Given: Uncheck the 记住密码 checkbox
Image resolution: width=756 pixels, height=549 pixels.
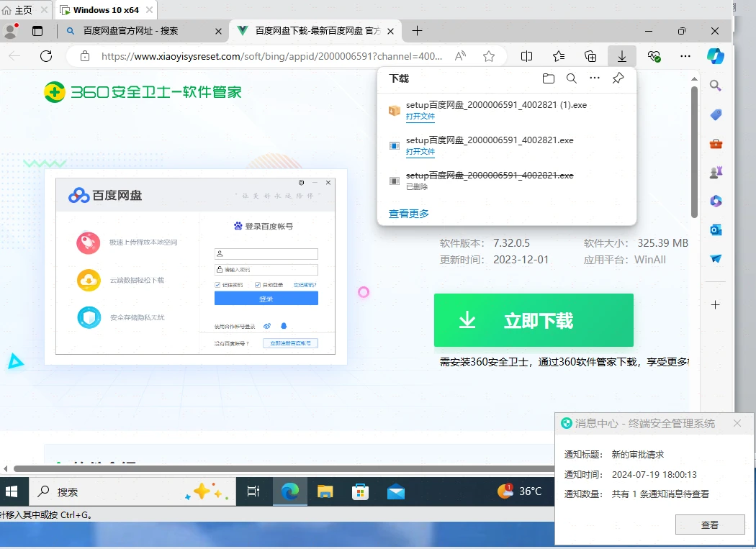Looking at the screenshot, I should pyautogui.click(x=218, y=284).
